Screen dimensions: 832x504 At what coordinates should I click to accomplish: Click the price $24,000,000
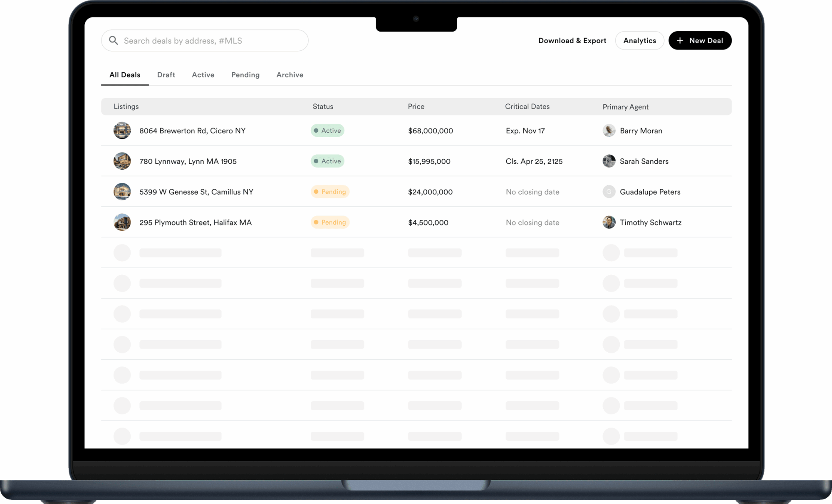coord(430,192)
